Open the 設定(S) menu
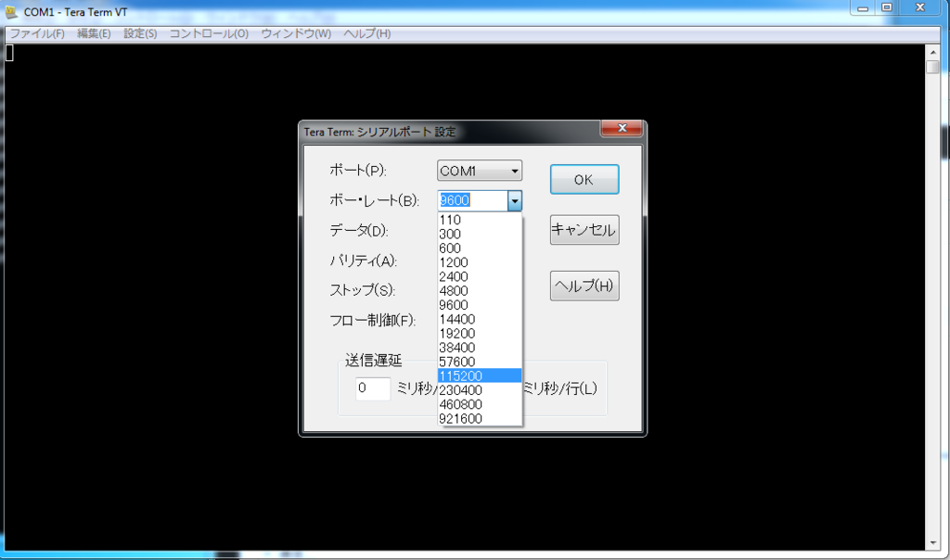The width and height of the screenshot is (950, 560). point(140,33)
